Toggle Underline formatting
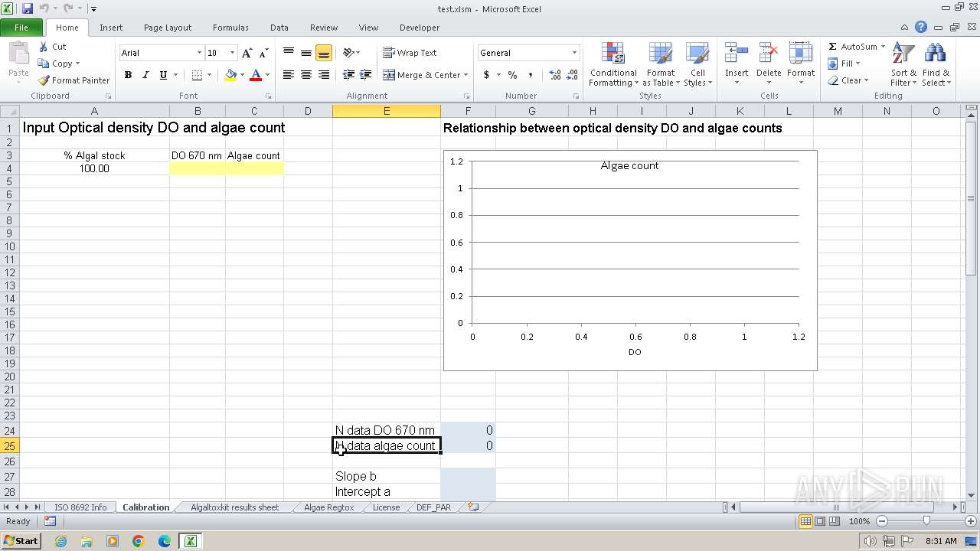 pos(163,75)
